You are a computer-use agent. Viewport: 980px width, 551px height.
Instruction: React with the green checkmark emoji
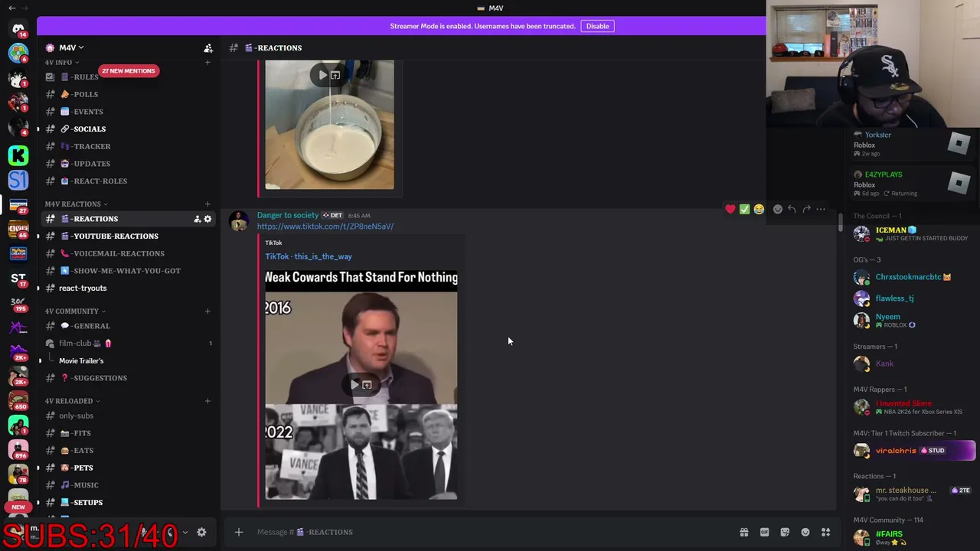744,209
